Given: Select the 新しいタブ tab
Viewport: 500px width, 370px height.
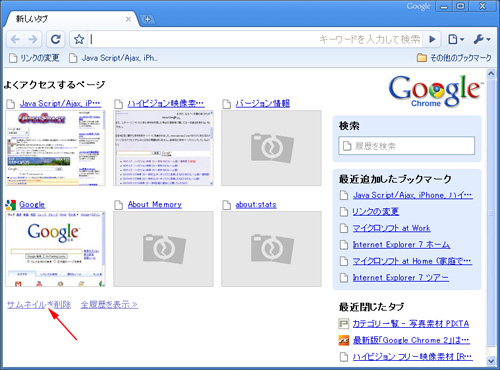Looking at the screenshot, I should (x=70, y=19).
